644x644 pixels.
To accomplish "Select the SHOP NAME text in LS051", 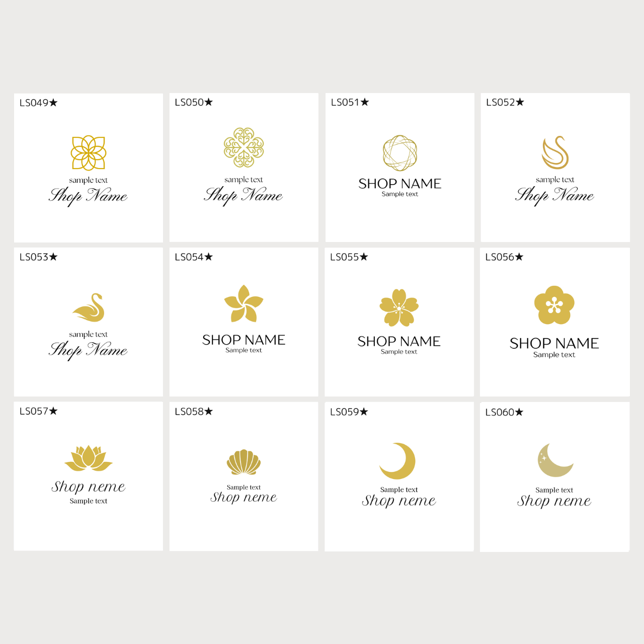I will 400,184.
